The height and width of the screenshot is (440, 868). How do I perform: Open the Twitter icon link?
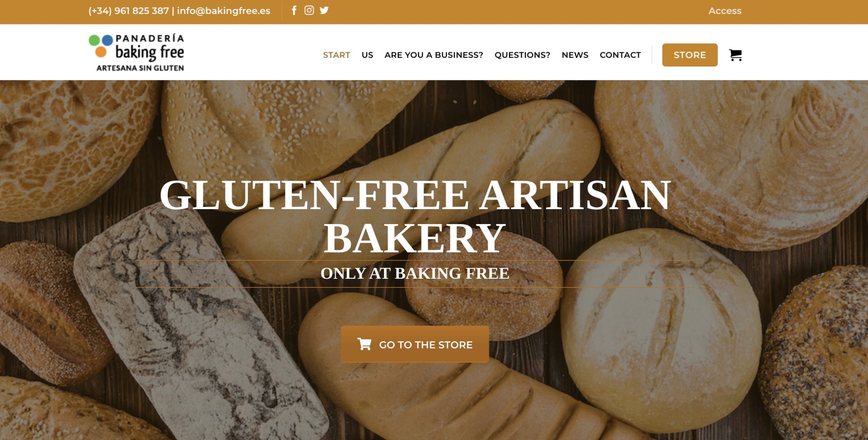coord(324,10)
